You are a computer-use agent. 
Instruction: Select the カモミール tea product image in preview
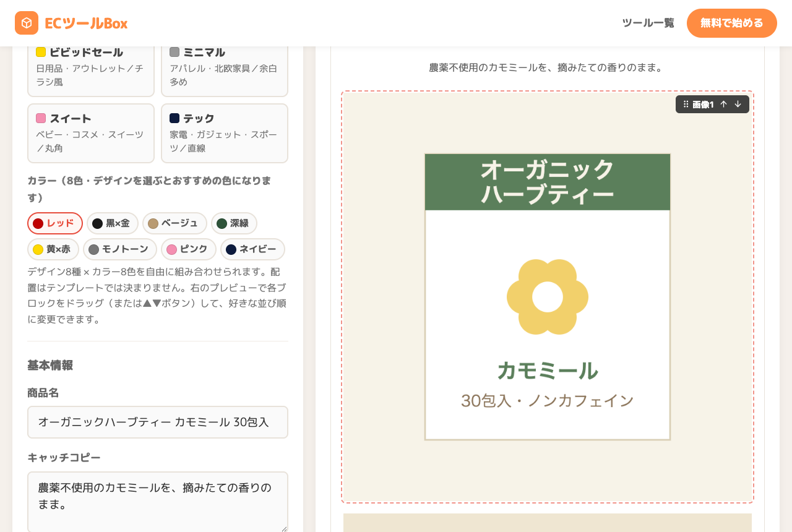pos(548,297)
